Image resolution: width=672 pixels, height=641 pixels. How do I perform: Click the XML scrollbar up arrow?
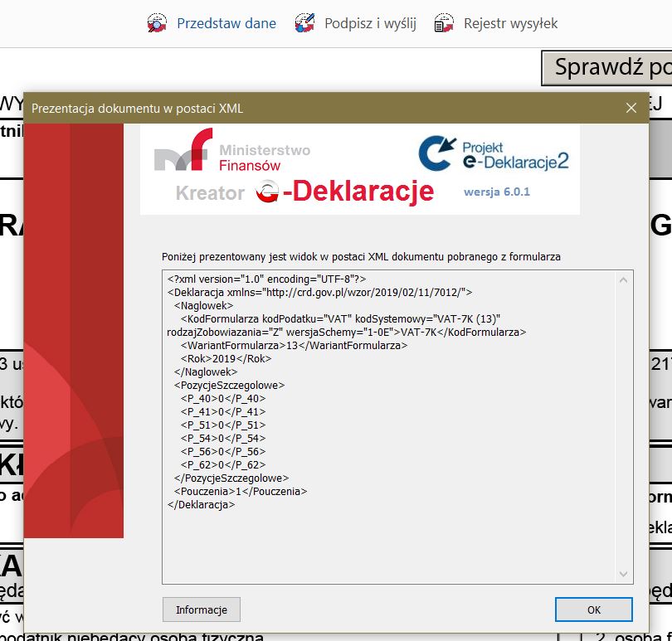tap(625, 281)
